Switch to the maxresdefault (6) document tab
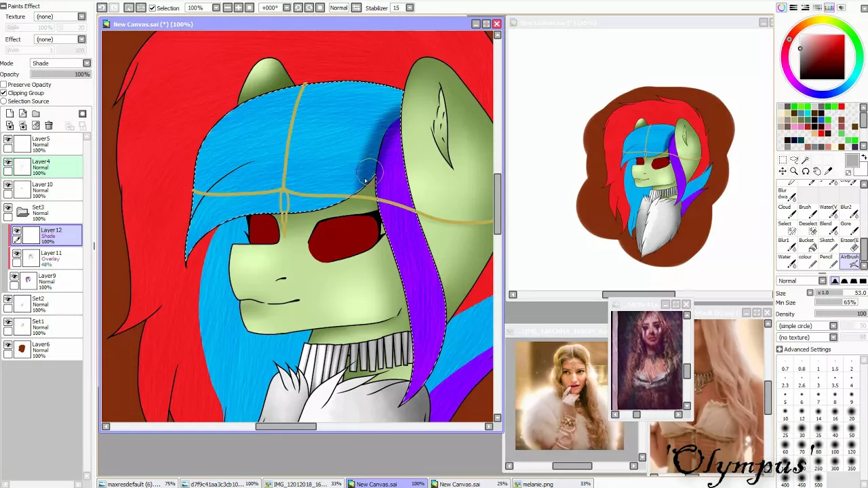868x488 pixels. (x=136, y=484)
